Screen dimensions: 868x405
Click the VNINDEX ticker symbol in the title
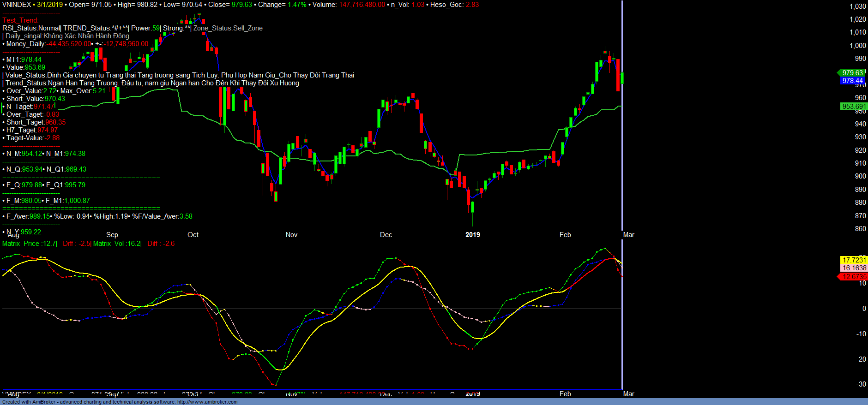click(17, 5)
